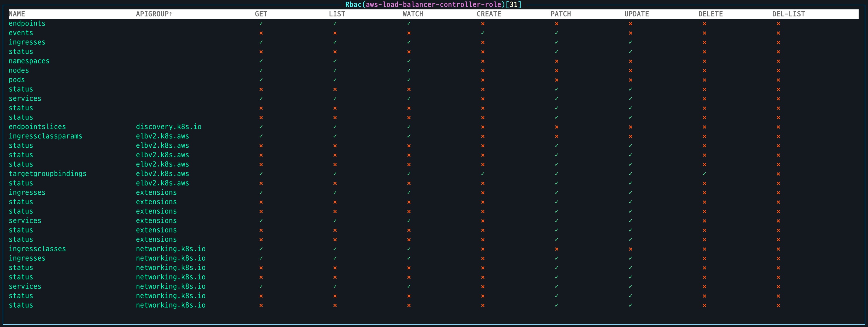Click the LIST checkmark for nodes row
868x327 pixels.
point(335,70)
